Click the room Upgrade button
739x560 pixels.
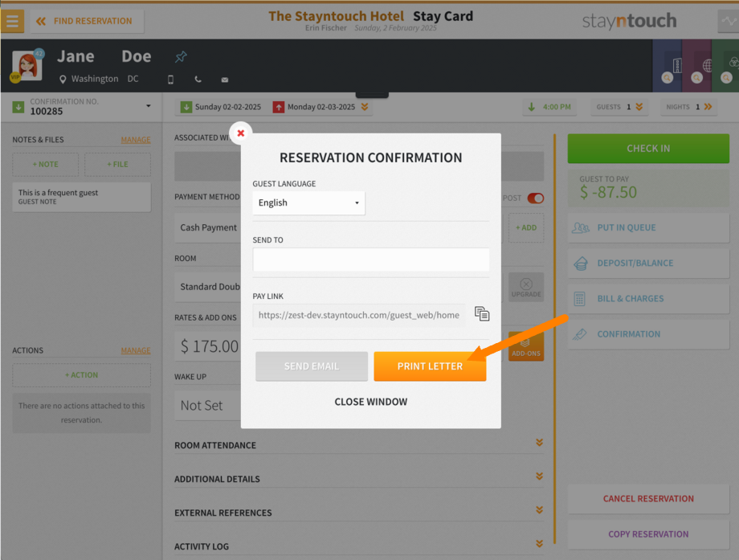click(526, 288)
